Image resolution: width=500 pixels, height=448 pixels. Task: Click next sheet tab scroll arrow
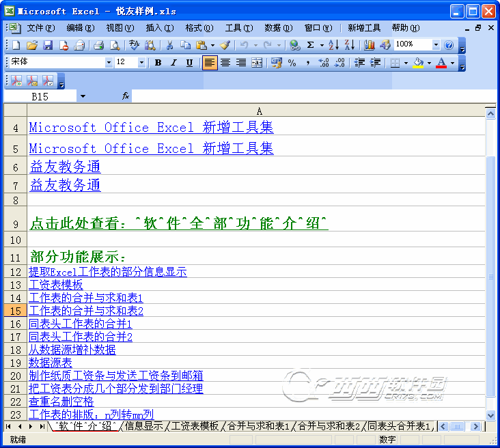coord(30,426)
